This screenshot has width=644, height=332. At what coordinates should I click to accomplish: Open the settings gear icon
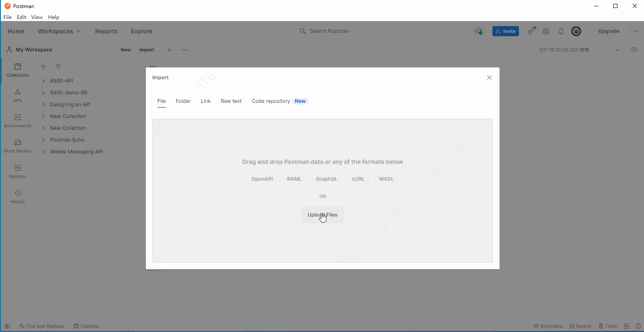[546, 31]
